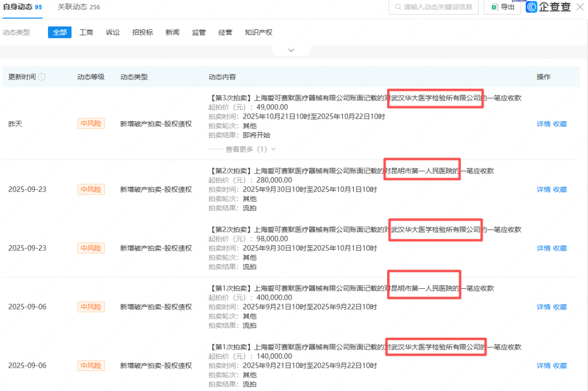Select the 工商 category filter
This screenshot has height=391, width=588.
[x=86, y=32]
